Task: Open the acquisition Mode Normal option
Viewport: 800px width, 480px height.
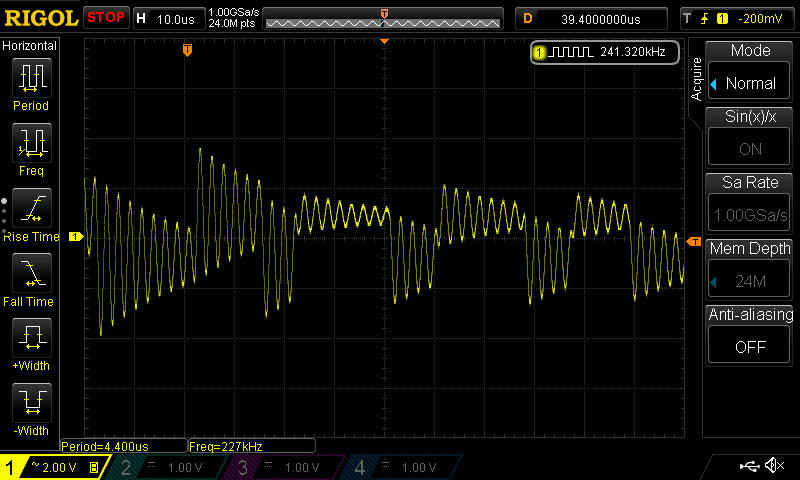Action: 749,83
